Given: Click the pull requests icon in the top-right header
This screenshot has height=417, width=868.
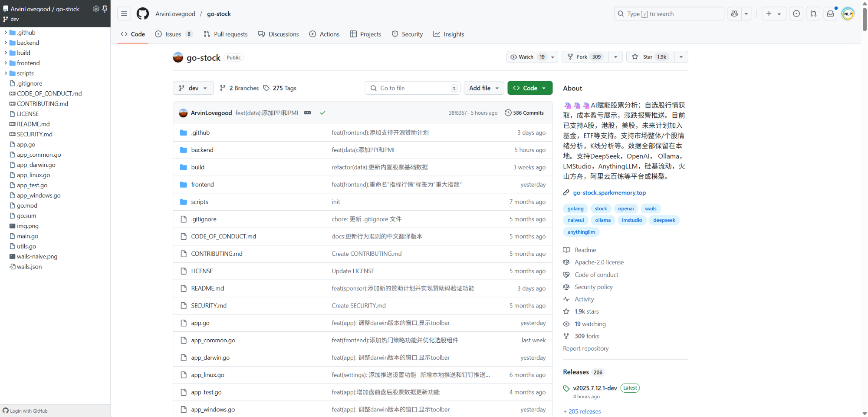Looking at the screenshot, I should [813, 13].
